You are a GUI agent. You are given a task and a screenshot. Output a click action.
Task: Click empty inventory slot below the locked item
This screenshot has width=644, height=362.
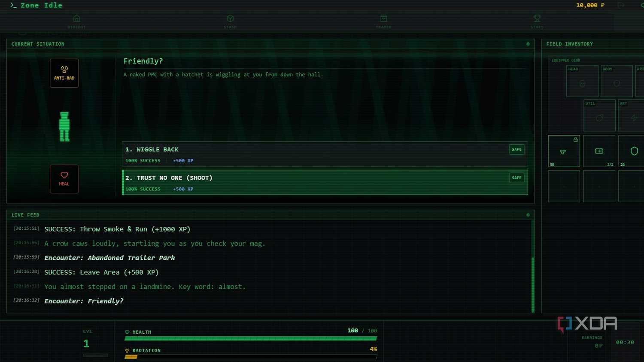pyautogui.click(x=564, y=186)
